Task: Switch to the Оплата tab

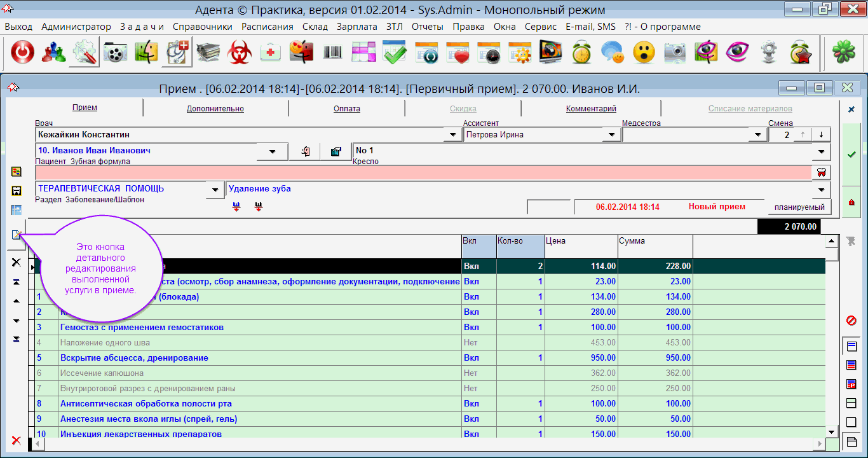Action: click(x=347, y=109)
